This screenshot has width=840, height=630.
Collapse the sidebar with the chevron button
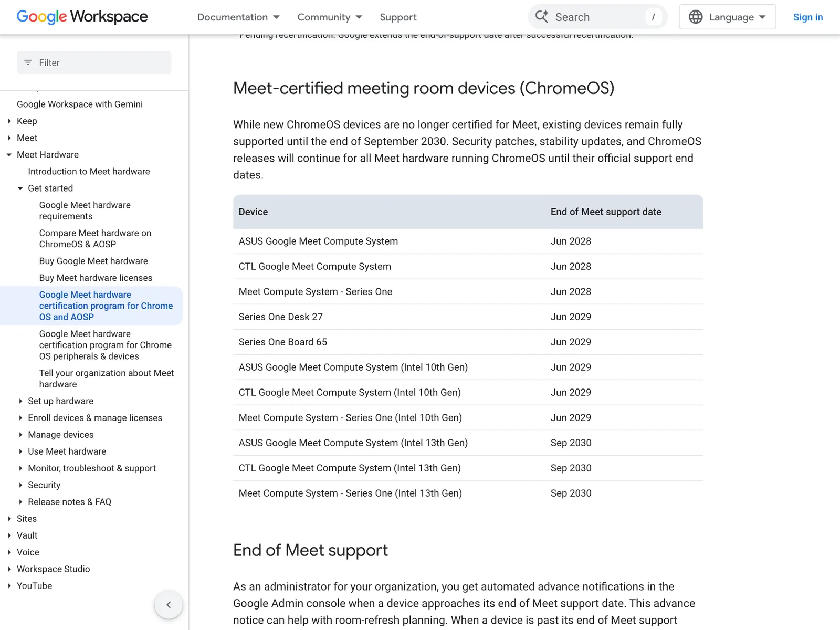click(169, 605)
